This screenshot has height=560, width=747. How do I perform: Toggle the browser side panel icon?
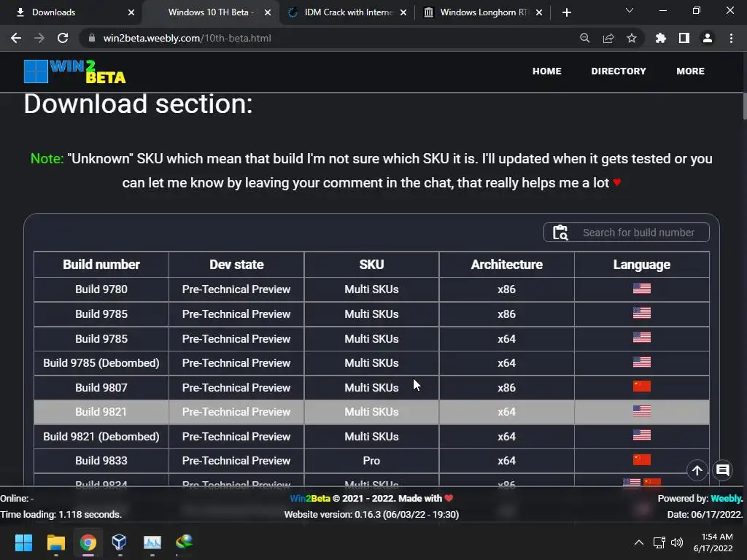tap(684, 38)
